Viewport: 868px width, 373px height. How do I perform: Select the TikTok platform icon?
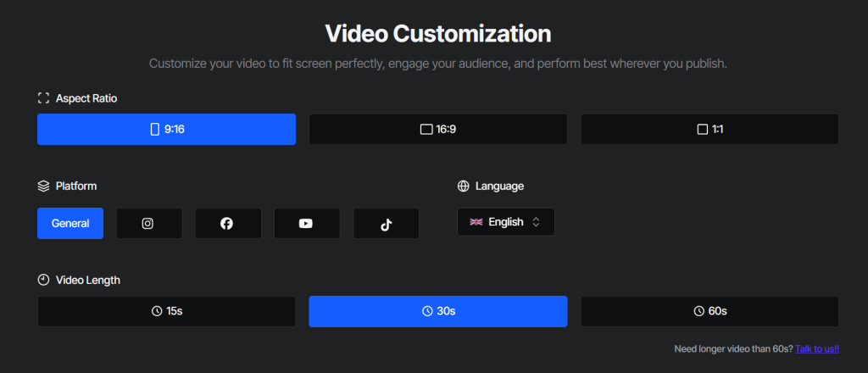click(386, 224)
